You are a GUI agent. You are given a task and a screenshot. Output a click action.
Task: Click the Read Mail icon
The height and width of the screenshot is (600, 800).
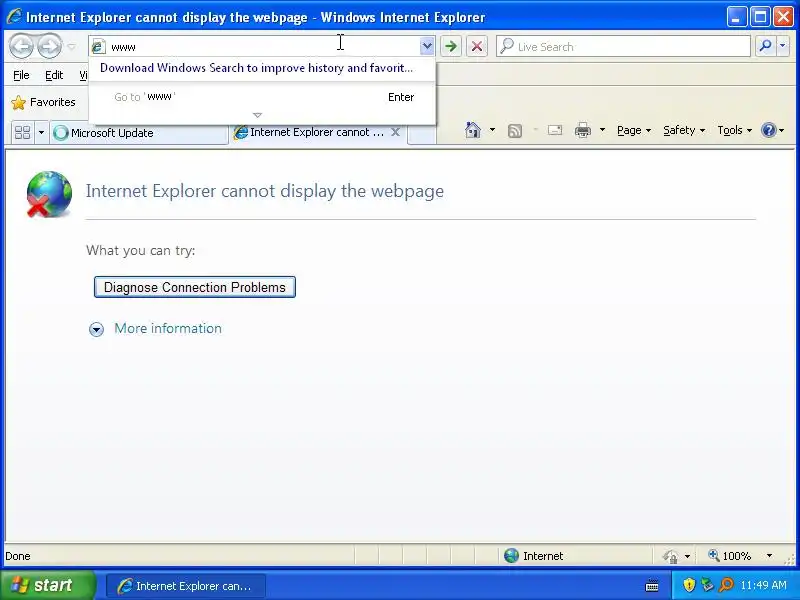(x=555, y=131)
